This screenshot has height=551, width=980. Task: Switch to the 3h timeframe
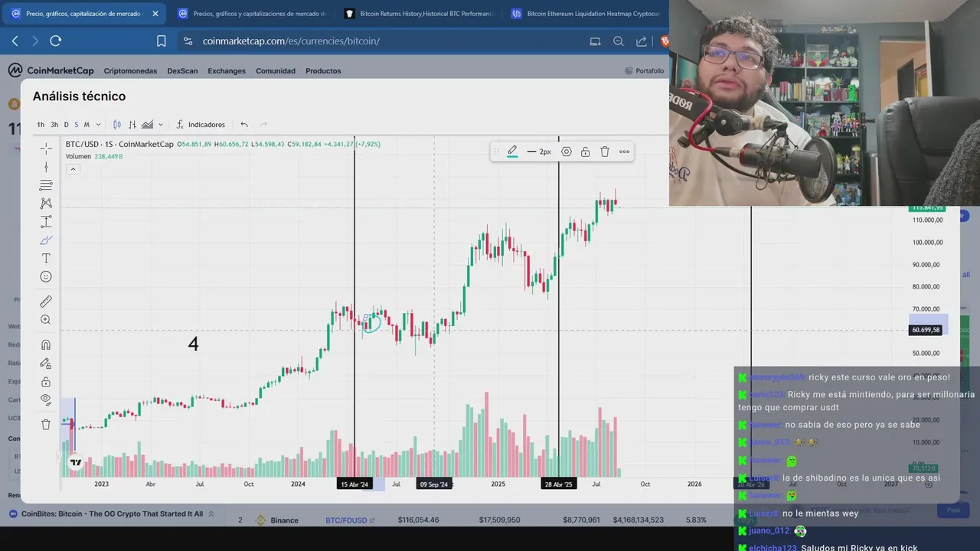point(54,125)
